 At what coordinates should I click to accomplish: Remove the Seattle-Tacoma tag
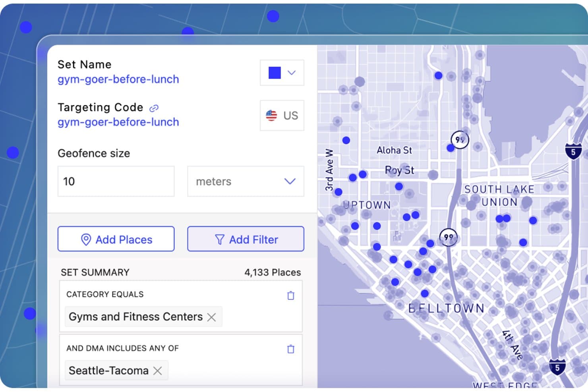point(158,371)
